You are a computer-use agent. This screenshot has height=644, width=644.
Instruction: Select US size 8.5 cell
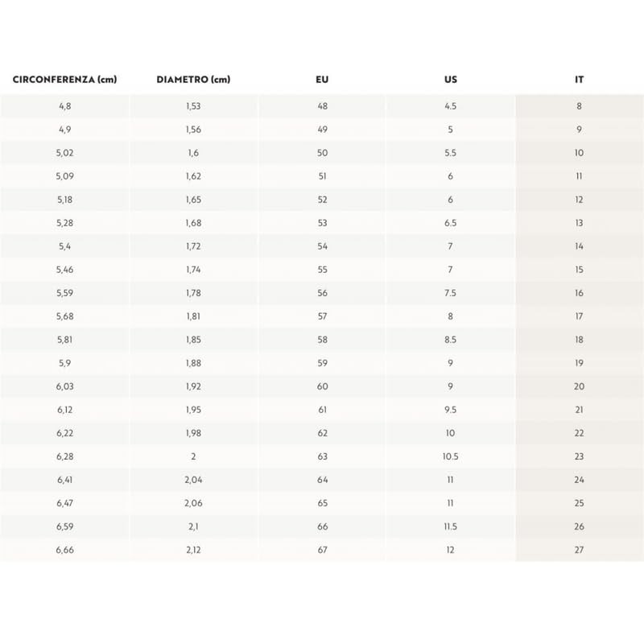coord(450,340)
